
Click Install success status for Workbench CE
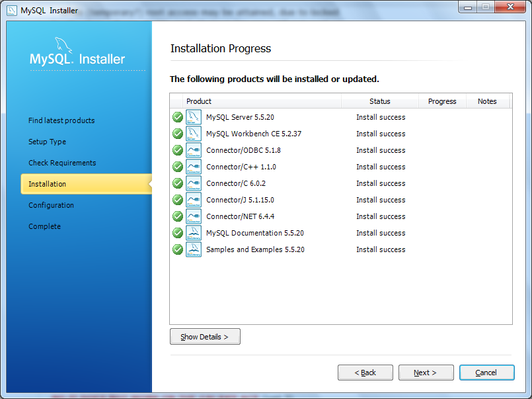coord(381,134)
